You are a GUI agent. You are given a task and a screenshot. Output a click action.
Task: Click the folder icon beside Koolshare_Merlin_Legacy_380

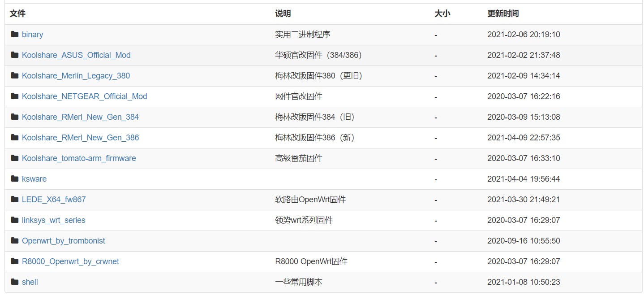pos(15,76)
